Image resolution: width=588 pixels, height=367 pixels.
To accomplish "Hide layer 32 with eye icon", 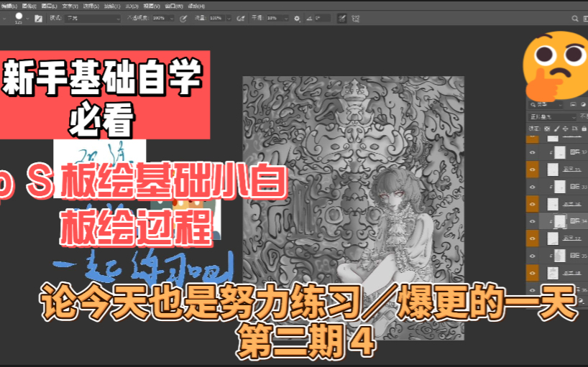I will click(x=532, y=152).
